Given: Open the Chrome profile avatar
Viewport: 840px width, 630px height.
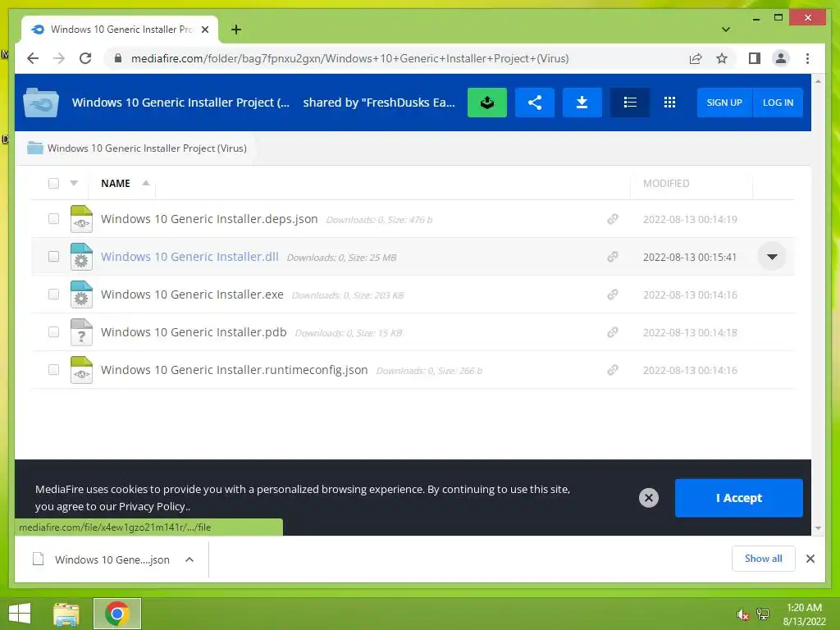Looking at the screenshot, I should coord(781,58).
